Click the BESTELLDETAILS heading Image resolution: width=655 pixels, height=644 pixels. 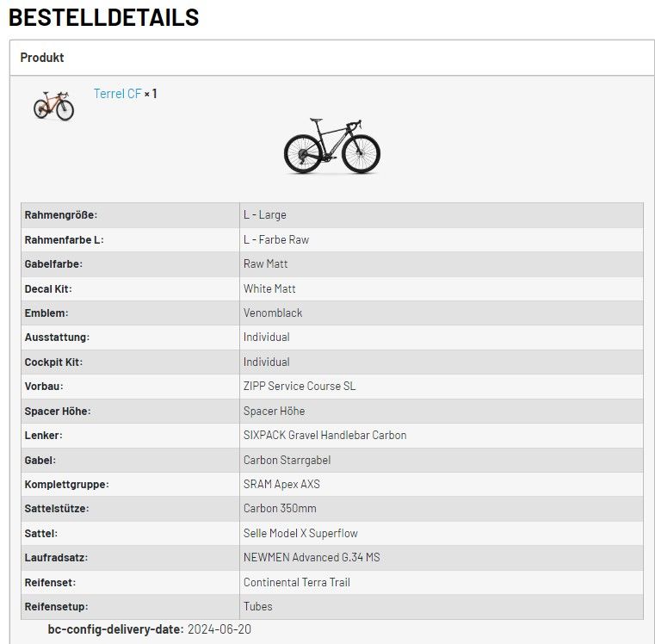click(103, 17)
